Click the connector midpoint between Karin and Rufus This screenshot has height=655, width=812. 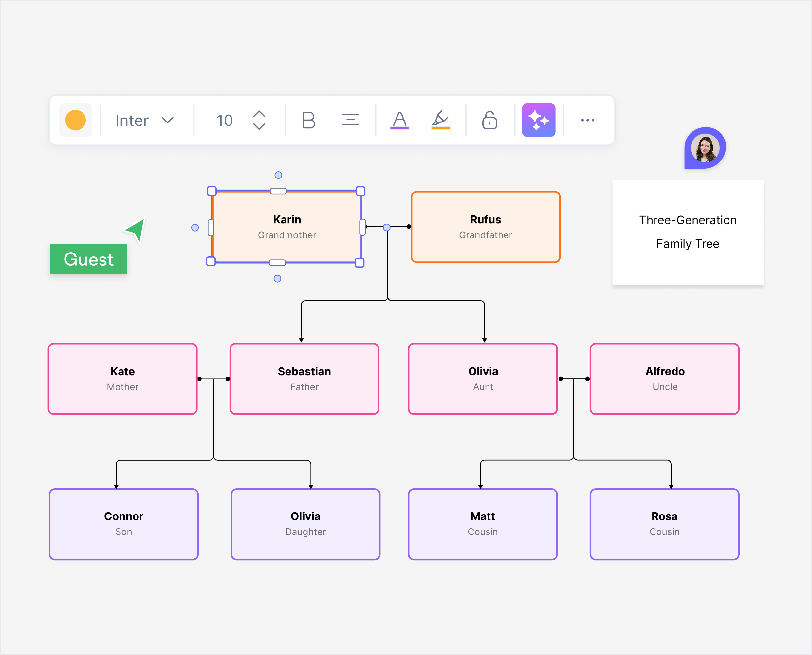click(387, 227)
